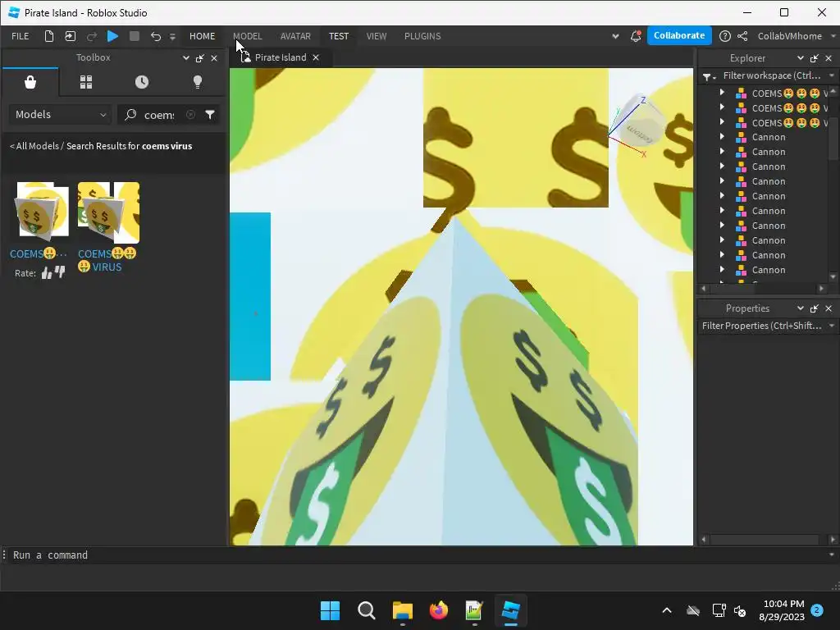Select the COEMS VIRUS model thumbnail
Image resolution: width=840 pixels, height=630 pixels.
click(108, 212)
